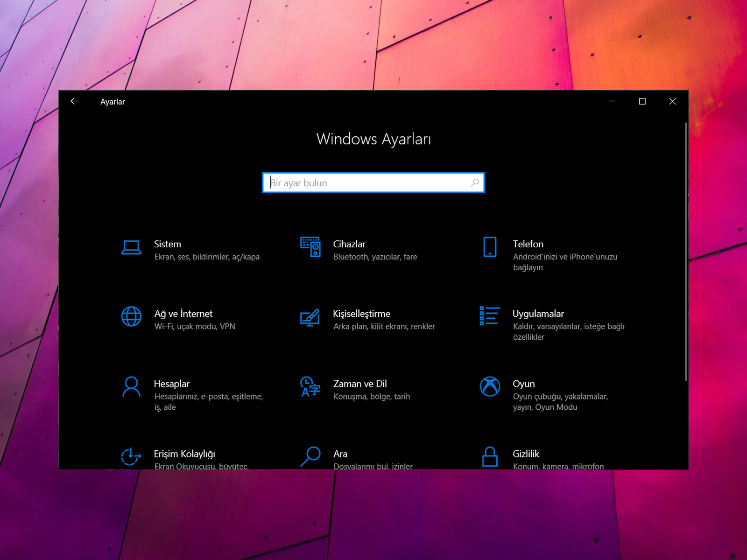
Task: Click the Erişim Kolaylığı icon
Action: point(131,456)
